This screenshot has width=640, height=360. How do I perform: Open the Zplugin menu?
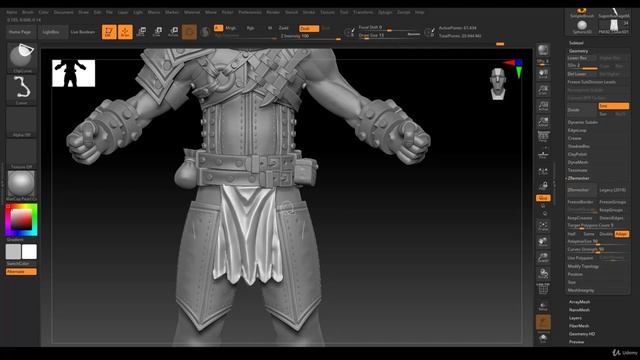[x=384, y=12]
